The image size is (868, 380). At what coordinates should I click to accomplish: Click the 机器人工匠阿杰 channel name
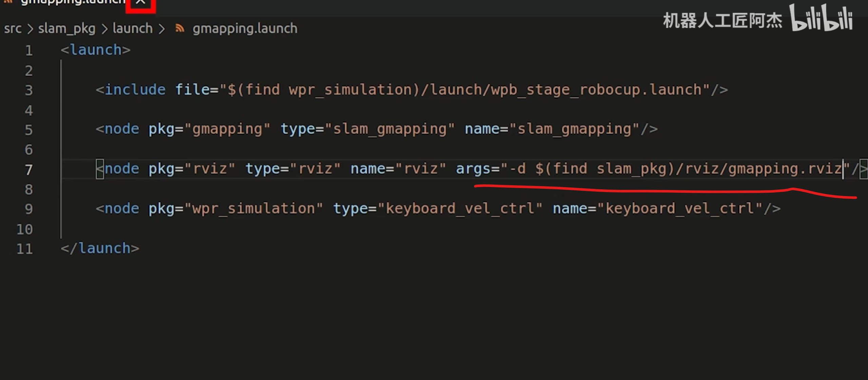pyautogui.click(x=722, y=20)
